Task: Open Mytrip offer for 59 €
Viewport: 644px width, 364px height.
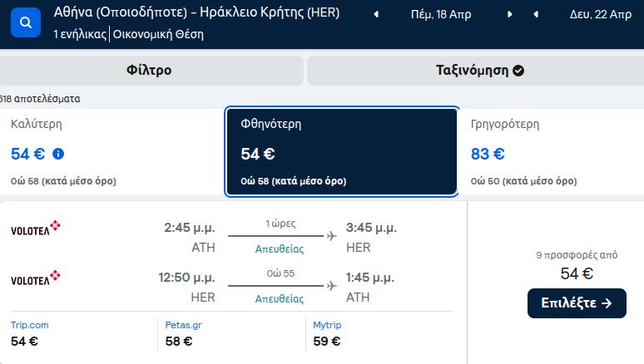Action: pyautogui.click(x=327, y=333)
